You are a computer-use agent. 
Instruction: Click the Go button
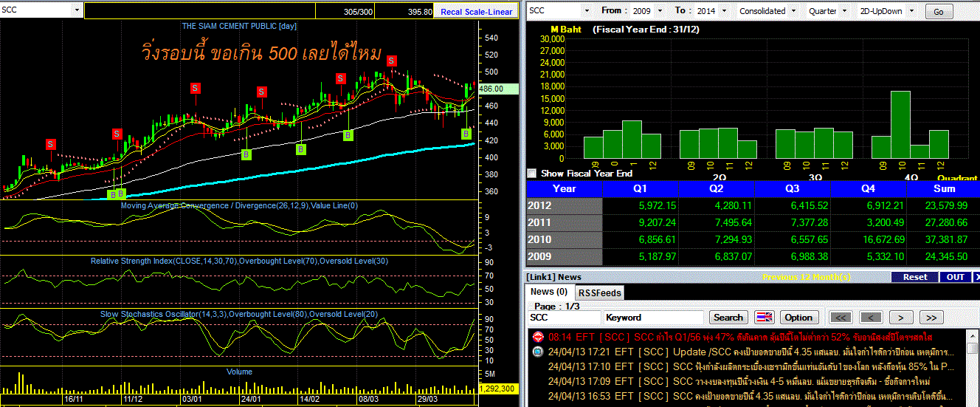pyautogui.click(x=939, y=12)
